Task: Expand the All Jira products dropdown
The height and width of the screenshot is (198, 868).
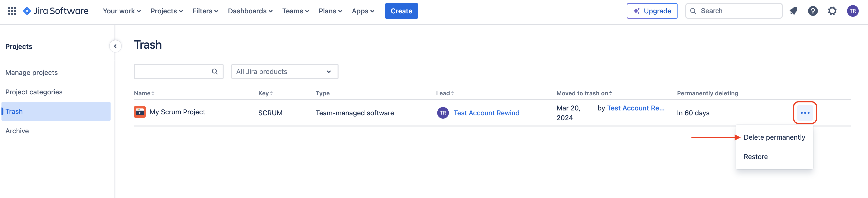Action: [284, 72]
